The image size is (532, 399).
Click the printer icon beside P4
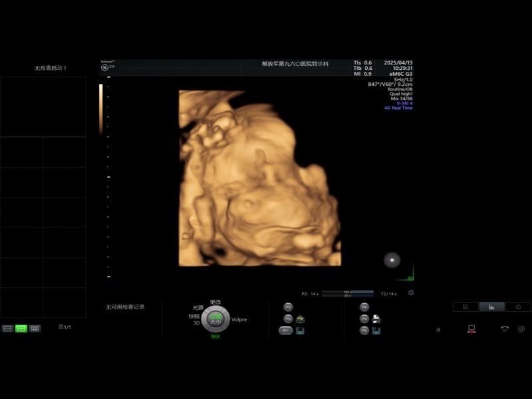pyautogui.click(x=376, y=319)
